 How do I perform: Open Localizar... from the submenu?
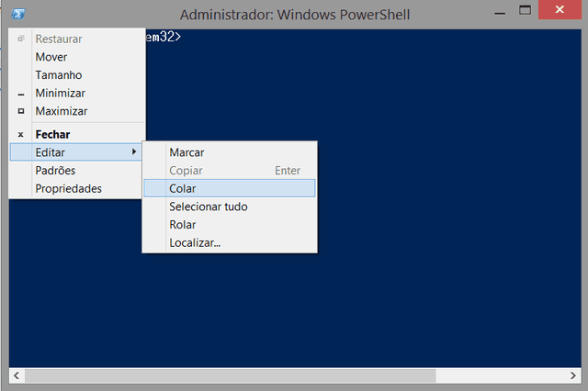point(230,242)
